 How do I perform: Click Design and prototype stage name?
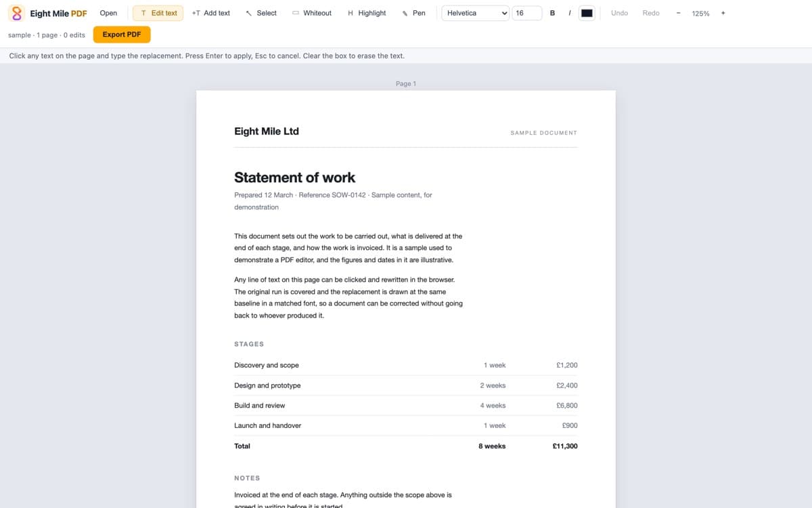pos(267,385)
